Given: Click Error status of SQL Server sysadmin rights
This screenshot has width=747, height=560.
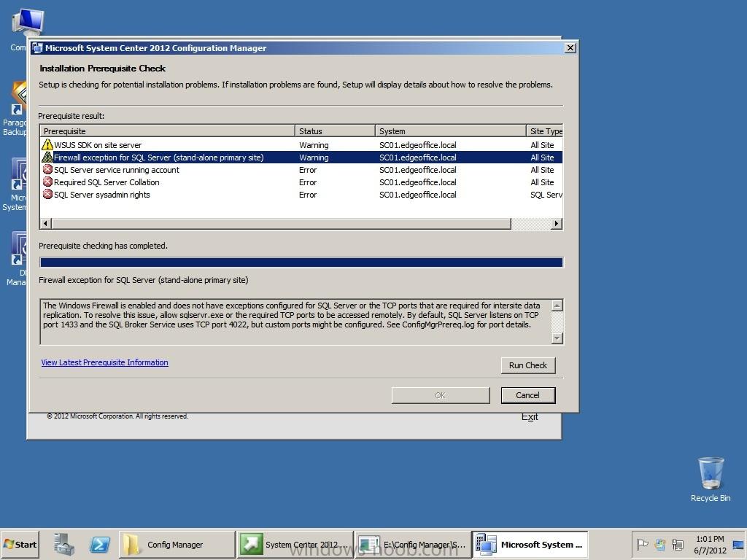Looking at the screenshot, I should click(308, 194).
